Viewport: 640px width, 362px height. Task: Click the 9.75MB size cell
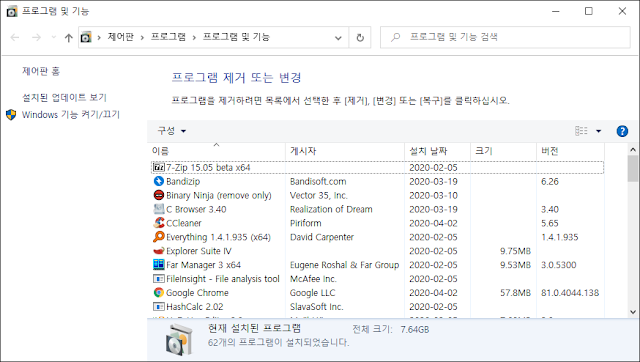(516, 251)
